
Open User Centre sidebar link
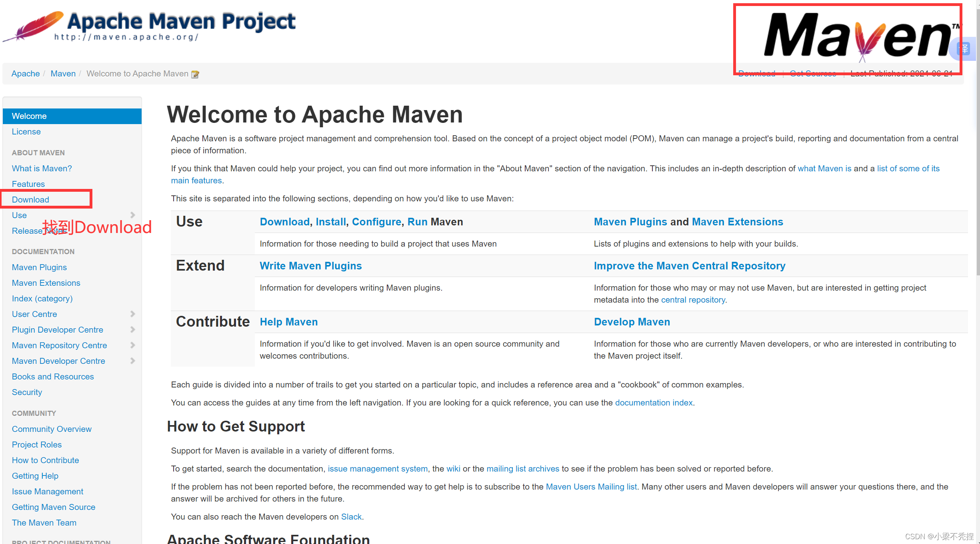click(34, 314)
